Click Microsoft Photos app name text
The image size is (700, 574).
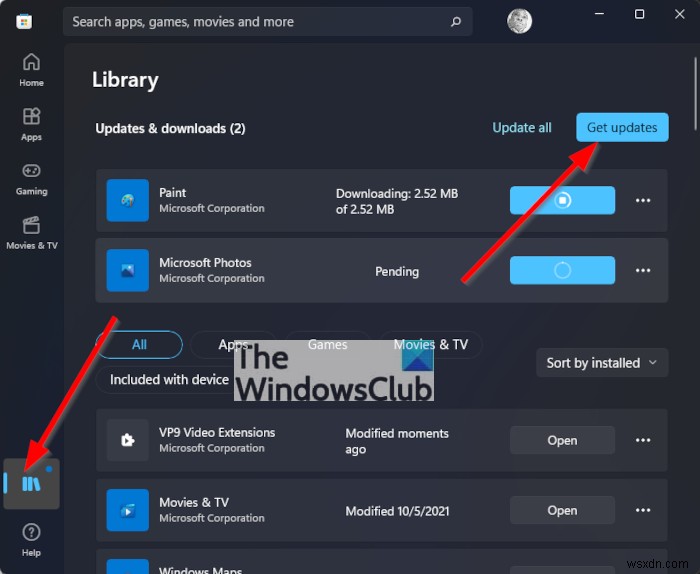(x=205, y=263)
